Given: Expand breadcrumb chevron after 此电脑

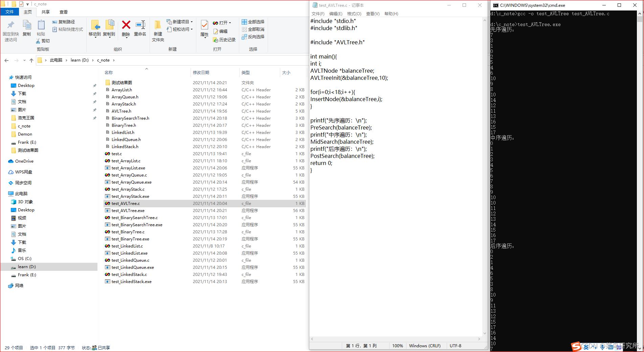Looking at the screenshot, I should tap(66, 60).
